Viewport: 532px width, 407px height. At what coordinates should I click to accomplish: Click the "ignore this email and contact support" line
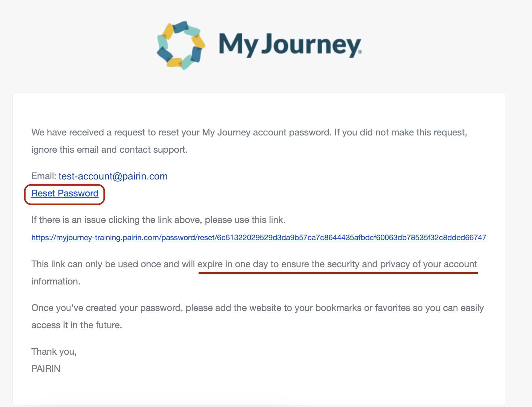point(109,150)
